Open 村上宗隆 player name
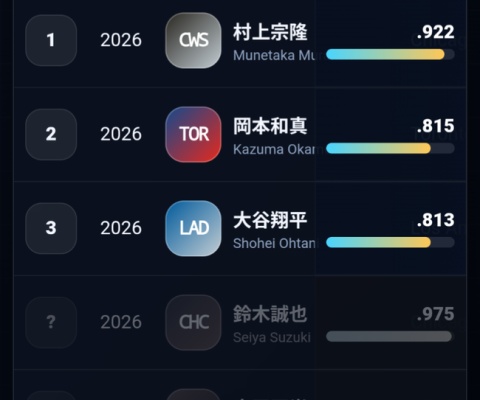 270,32
